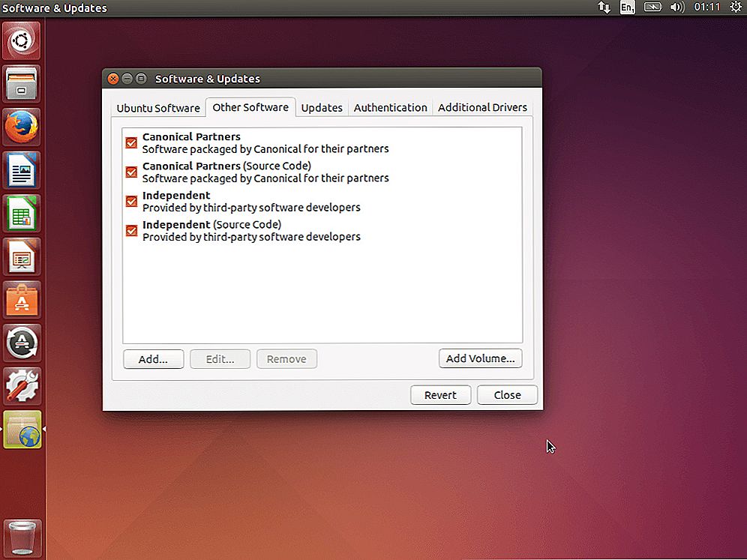Screen dimensions: 747x560
Task: Open the Files manager from the launcher
Action: tap(22, 84)
